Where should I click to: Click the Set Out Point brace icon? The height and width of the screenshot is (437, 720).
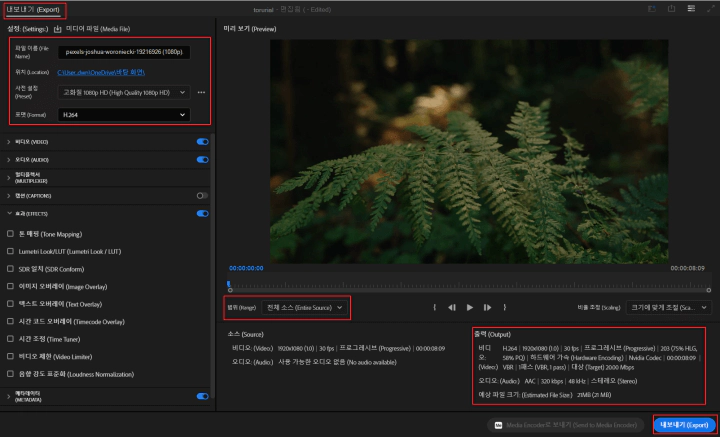click(505, 308)
